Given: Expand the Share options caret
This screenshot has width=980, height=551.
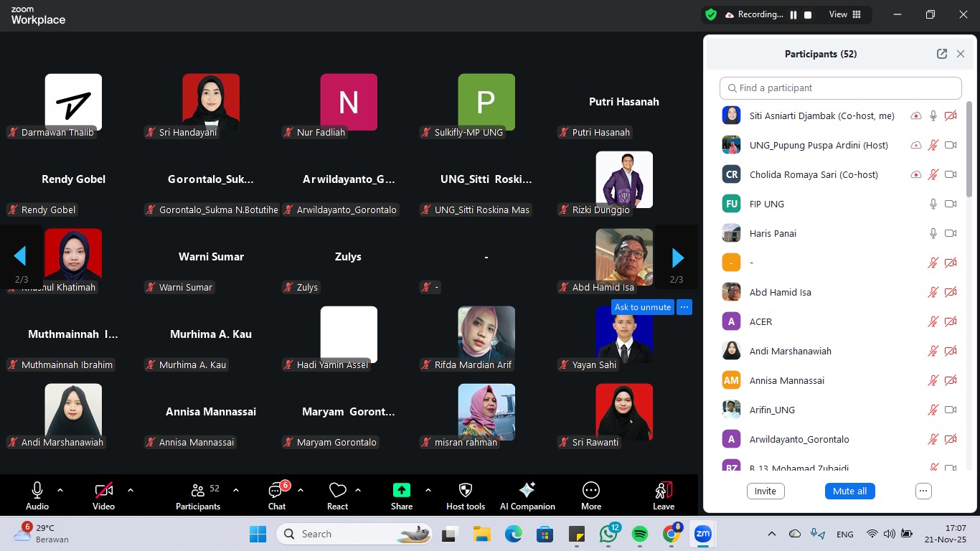Looking at the screenshot, I should [428, 490].
